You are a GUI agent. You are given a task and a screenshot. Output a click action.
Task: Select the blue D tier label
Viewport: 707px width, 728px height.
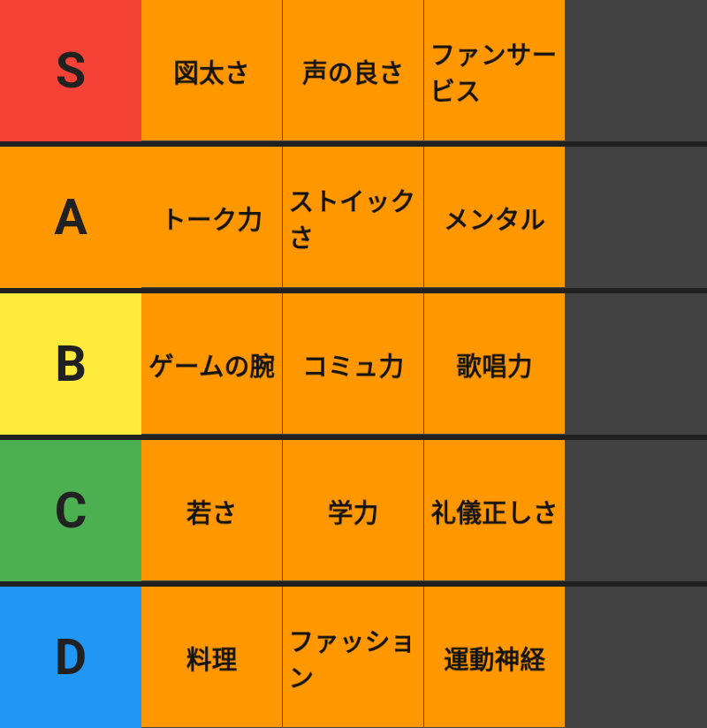click(x=71, y=657)
